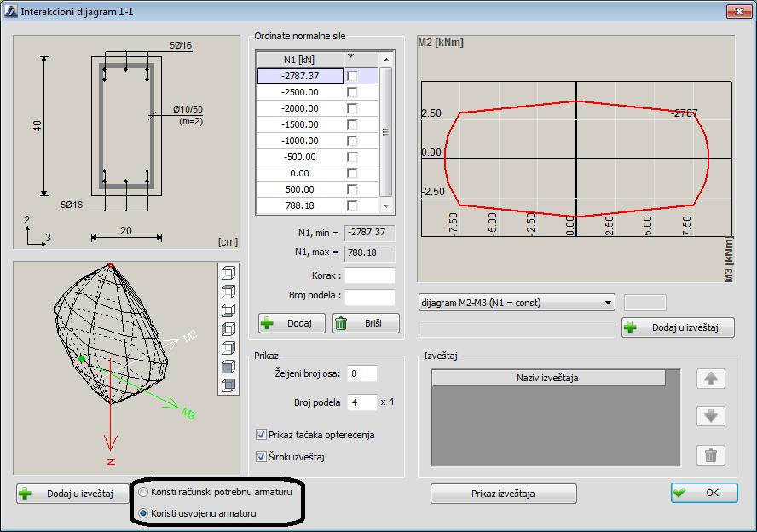757x532 pixels.
Task: Click the N1, max value field
Action: click(370, 253)
